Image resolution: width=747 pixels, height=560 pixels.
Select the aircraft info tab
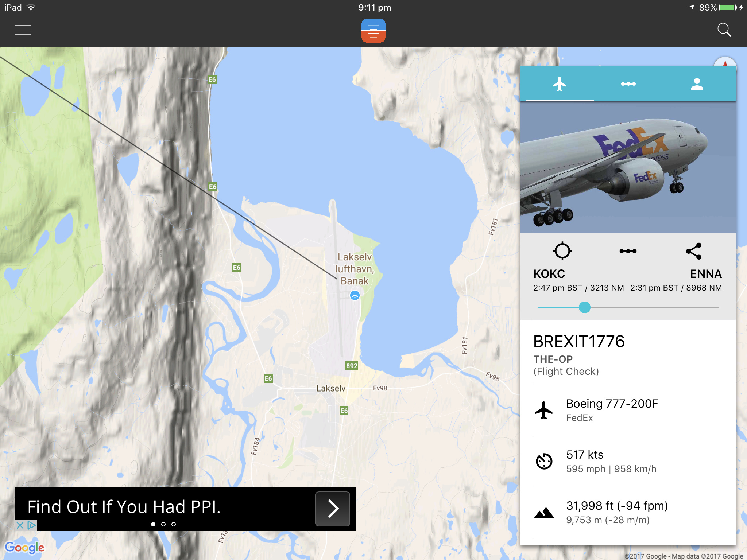tap(560, 84)
